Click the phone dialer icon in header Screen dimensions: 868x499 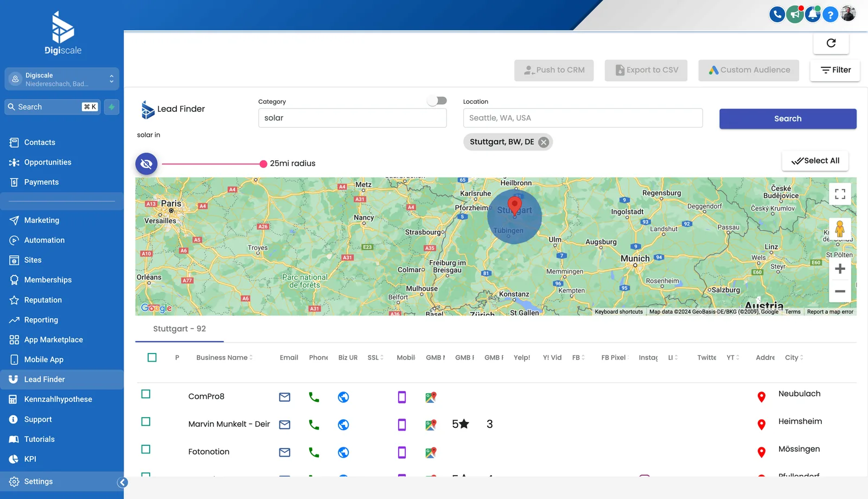777,14
